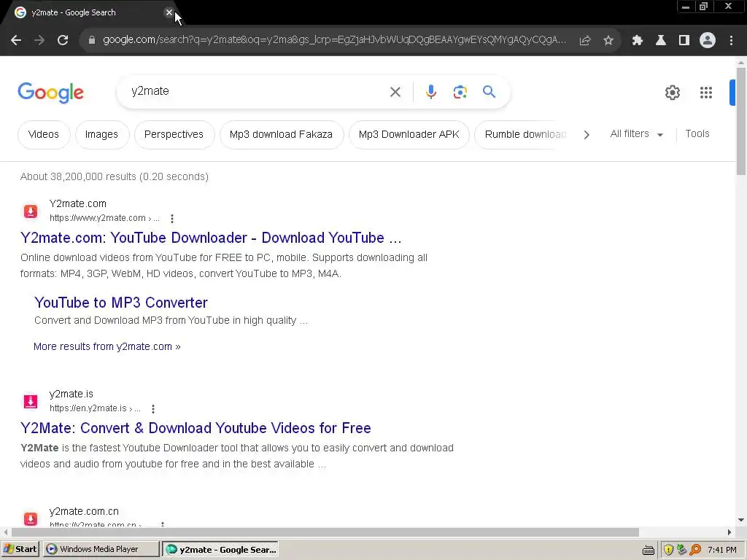The width and height of the screenshot is (747, 560).
Task: Click the y2mate.is favicon
Action: coord(31,402)
